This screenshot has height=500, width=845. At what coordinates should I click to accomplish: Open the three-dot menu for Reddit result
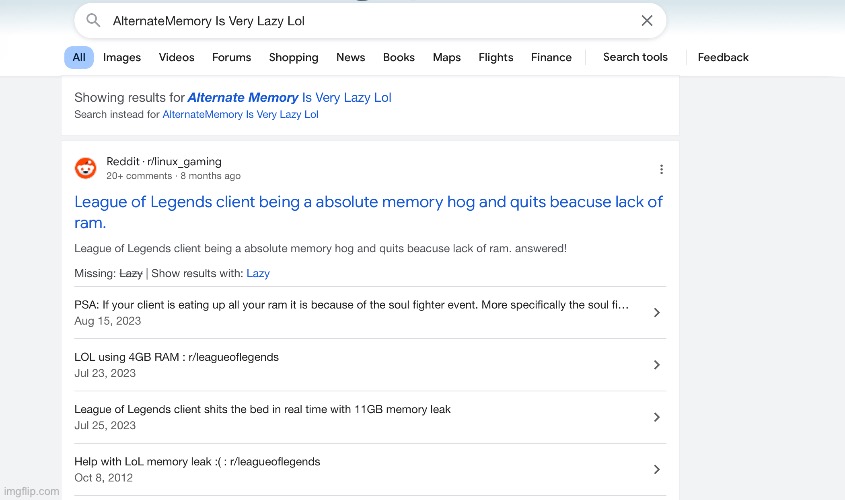(661, 169)
